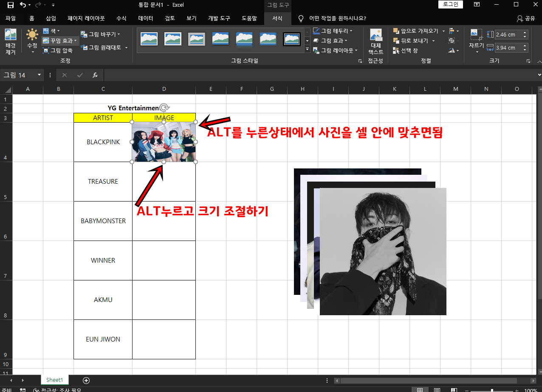This screenshot has height=392, width=542.
Task: Apply the third highlighted picture style thumbnail
Action: pyautogui.click(x=197, y=39)
